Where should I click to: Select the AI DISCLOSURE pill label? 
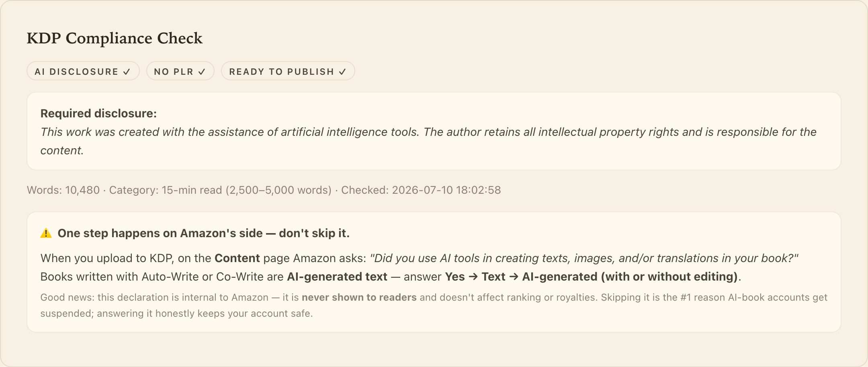(83, 71)
